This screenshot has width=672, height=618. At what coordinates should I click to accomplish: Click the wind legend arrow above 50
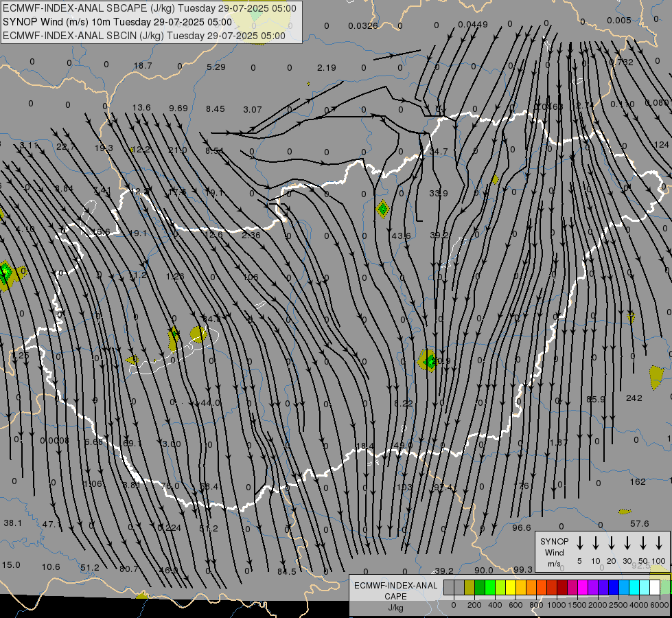643,543
